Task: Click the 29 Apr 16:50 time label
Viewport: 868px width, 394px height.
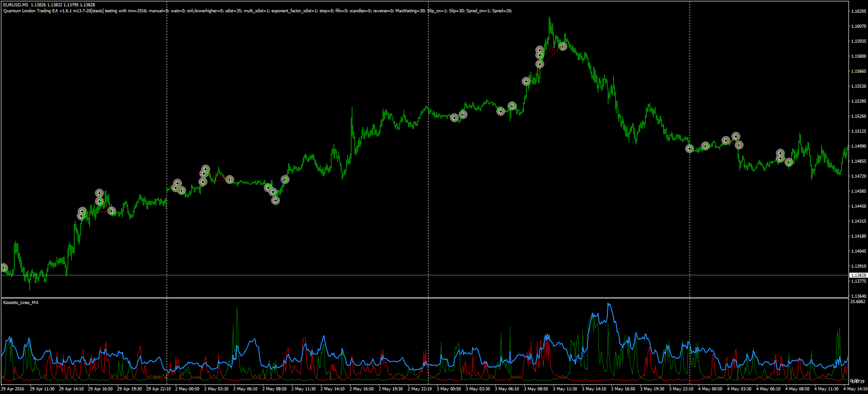Action: tap(100, 389)
